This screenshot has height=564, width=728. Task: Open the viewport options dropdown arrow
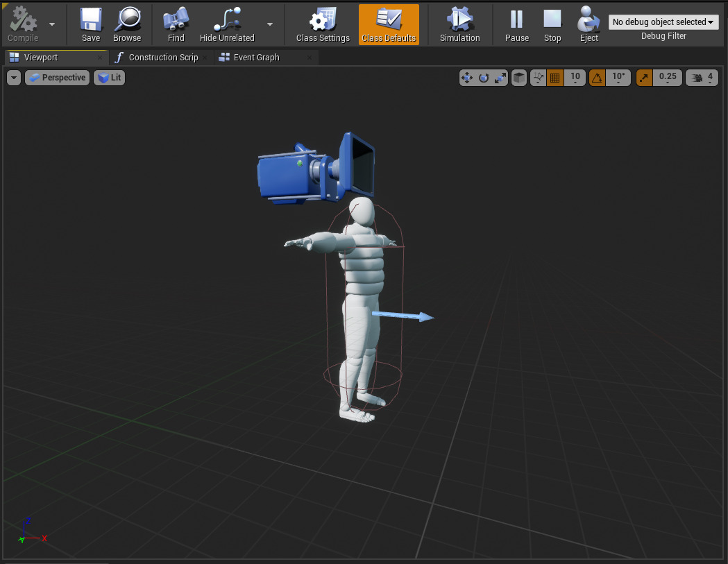[x=13, y=78]
